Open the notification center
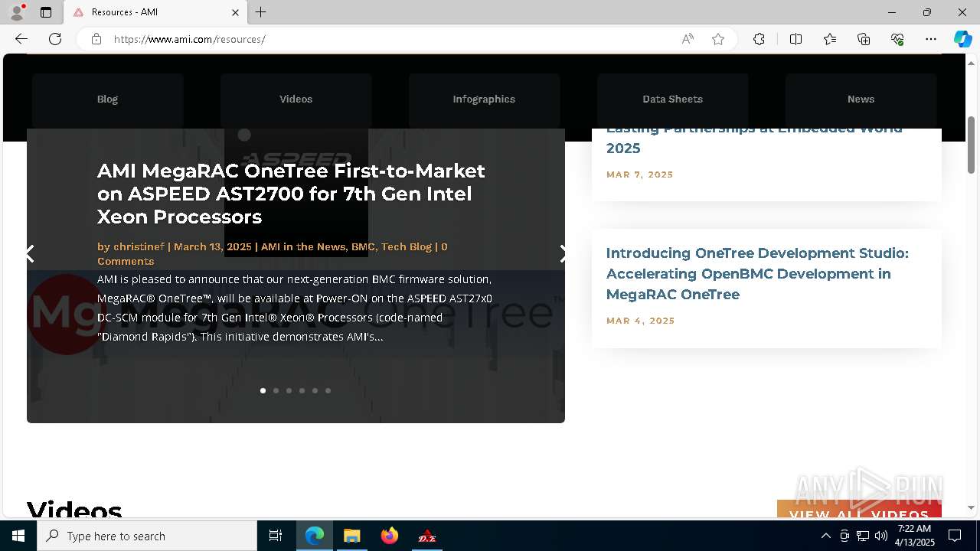980x551 pixels. 955,536
